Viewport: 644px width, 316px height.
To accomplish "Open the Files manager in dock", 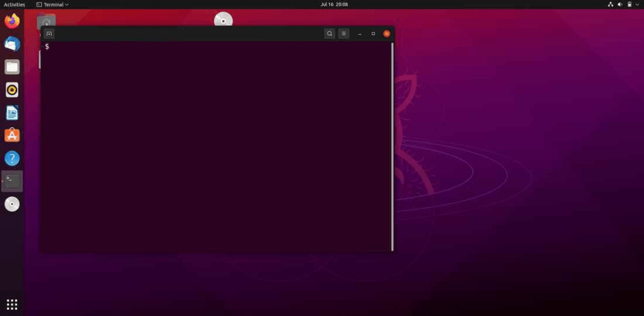I will [x=12, y=67].
